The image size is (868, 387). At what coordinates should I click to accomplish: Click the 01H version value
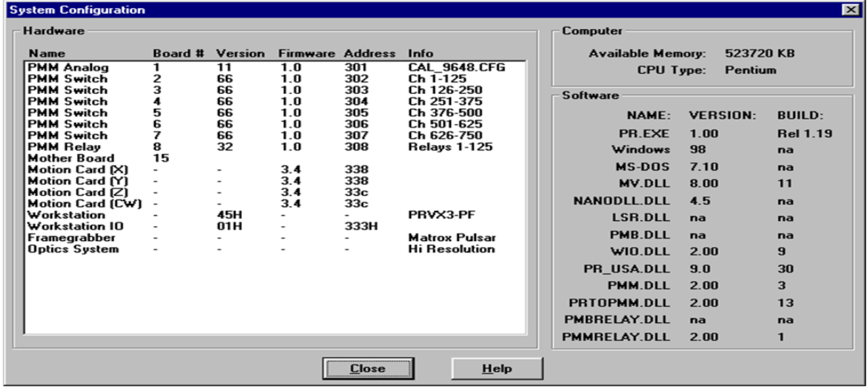pyautogui.click(x=228, y=226)
